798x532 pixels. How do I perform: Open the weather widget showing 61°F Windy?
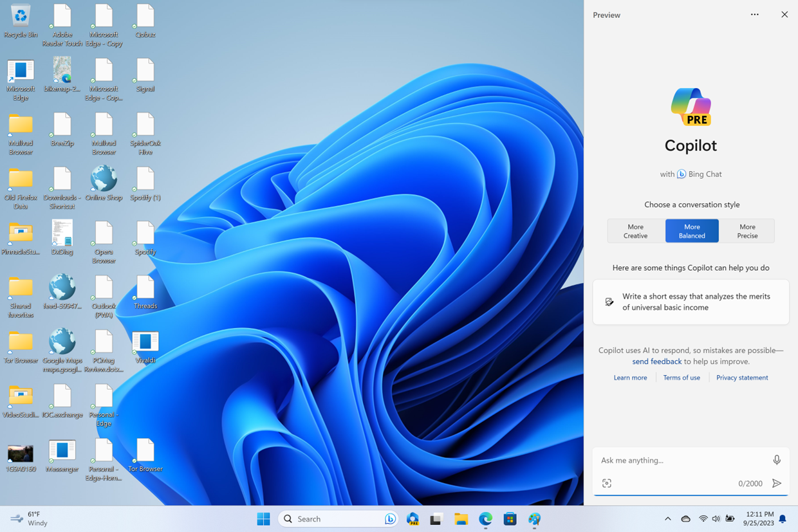coord(30,518)
